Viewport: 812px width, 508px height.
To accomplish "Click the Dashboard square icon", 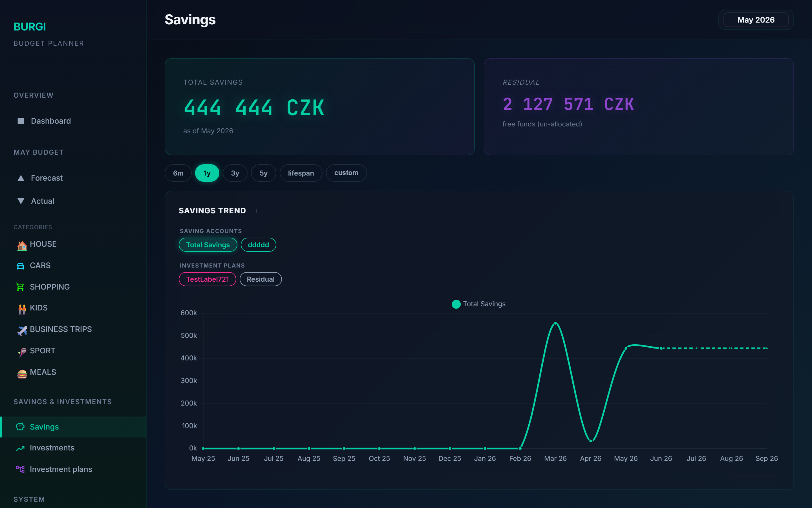I will tap(21, 121).
